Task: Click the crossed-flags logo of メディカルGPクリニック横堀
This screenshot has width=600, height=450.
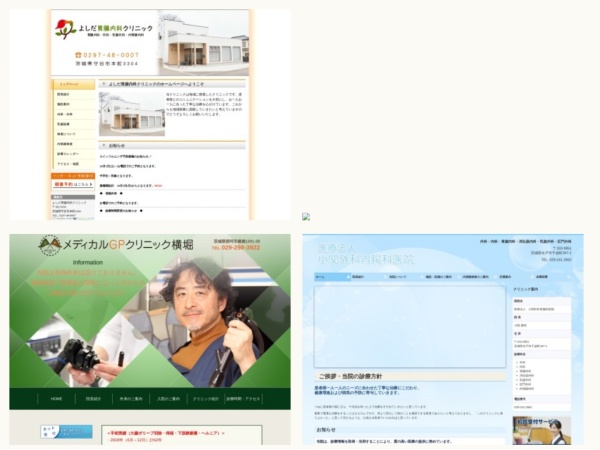Action: pos(50,245)
